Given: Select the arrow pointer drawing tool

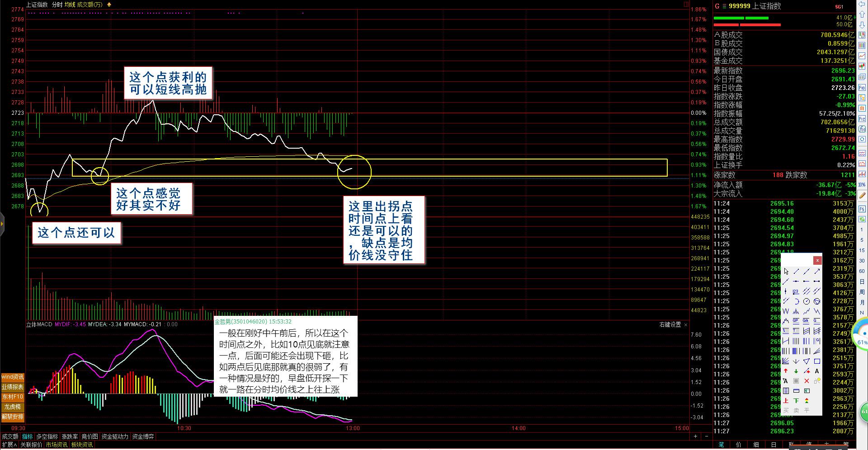Looking at the screenshot, I should point(786,272).
